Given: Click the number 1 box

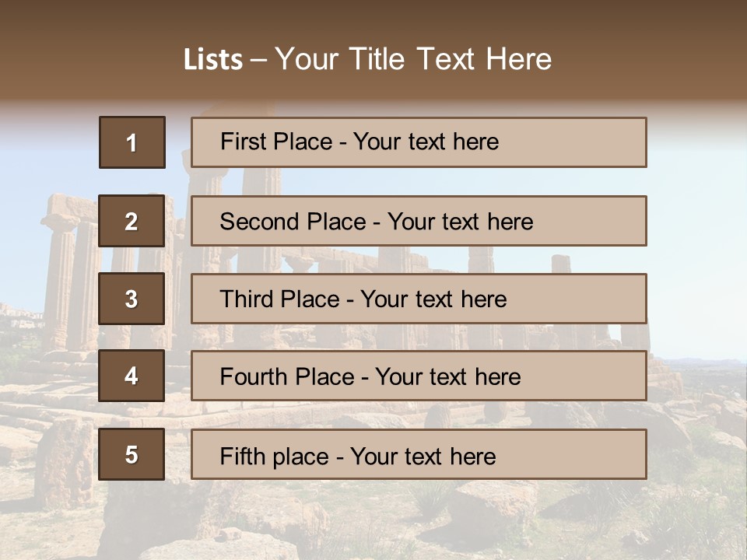Looking at the screenshot, I should (132, 142).
